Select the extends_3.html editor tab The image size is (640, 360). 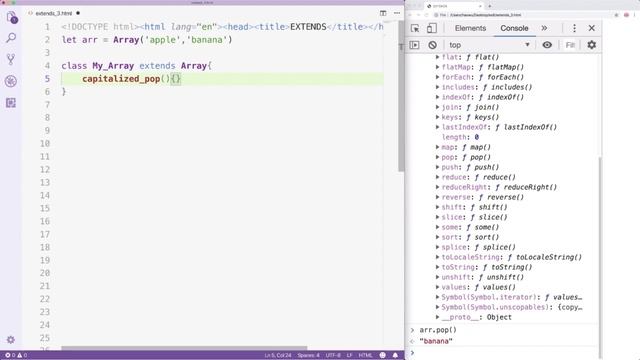pyautogui.click(x=53, y=13)
